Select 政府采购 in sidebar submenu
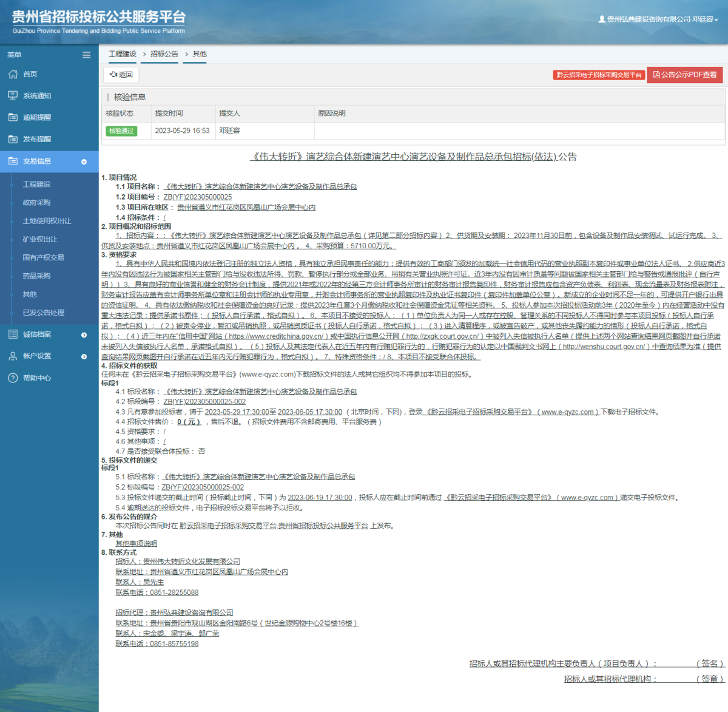This screenshot has width=728, height=712. 36,203
